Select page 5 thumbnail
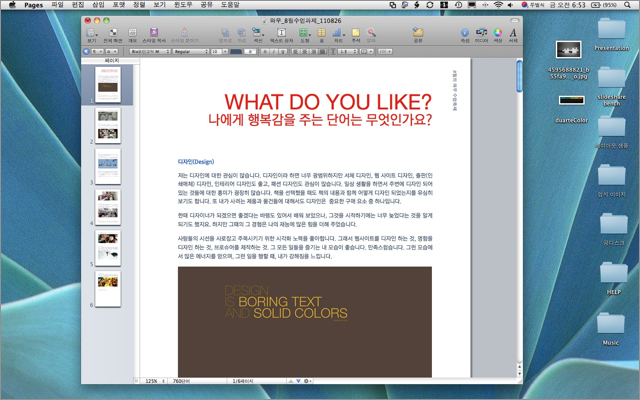 coord(108,248)
